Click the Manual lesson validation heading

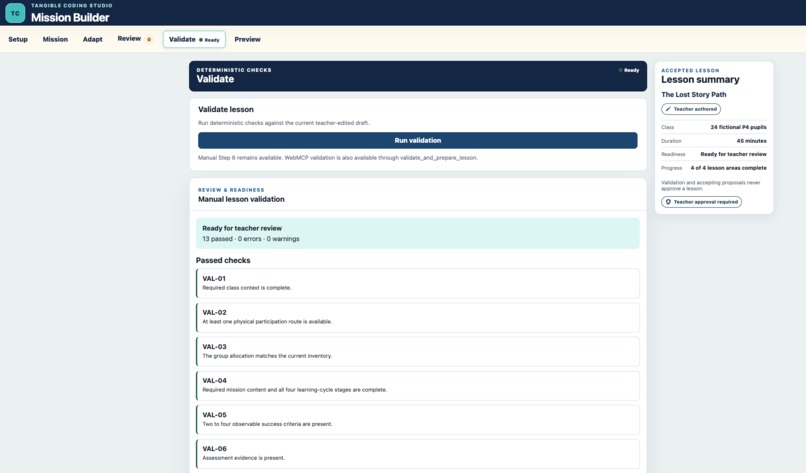(241, 199)
